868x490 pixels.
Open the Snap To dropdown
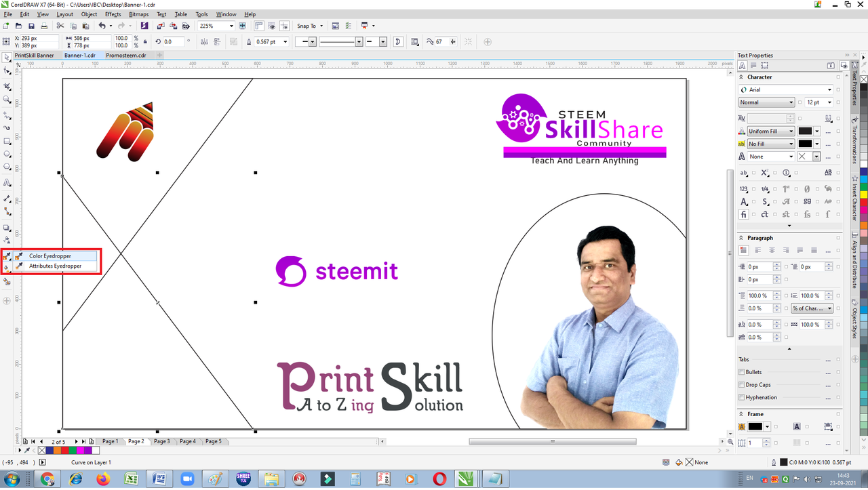[x=309, y=26]
